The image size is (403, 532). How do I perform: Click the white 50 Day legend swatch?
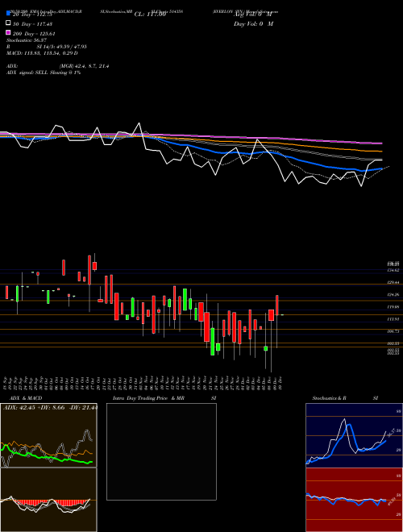pyautogui.click(x=8, y=23)
